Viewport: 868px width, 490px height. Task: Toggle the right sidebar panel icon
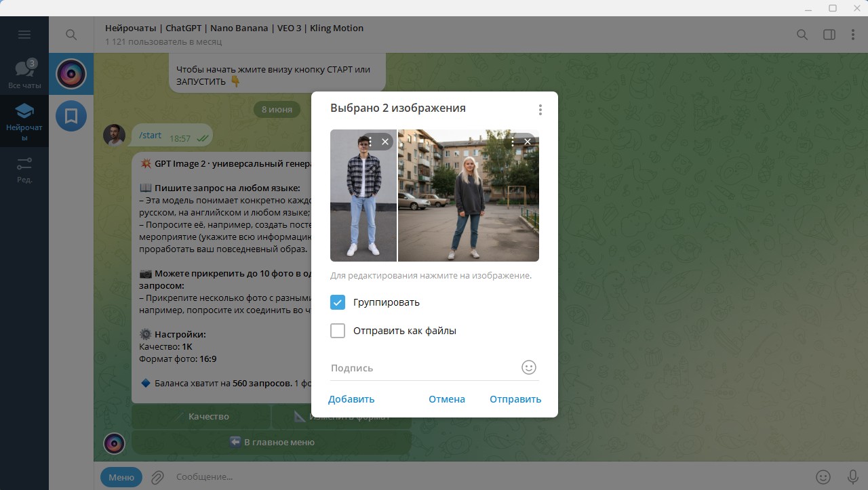point(829,35)
